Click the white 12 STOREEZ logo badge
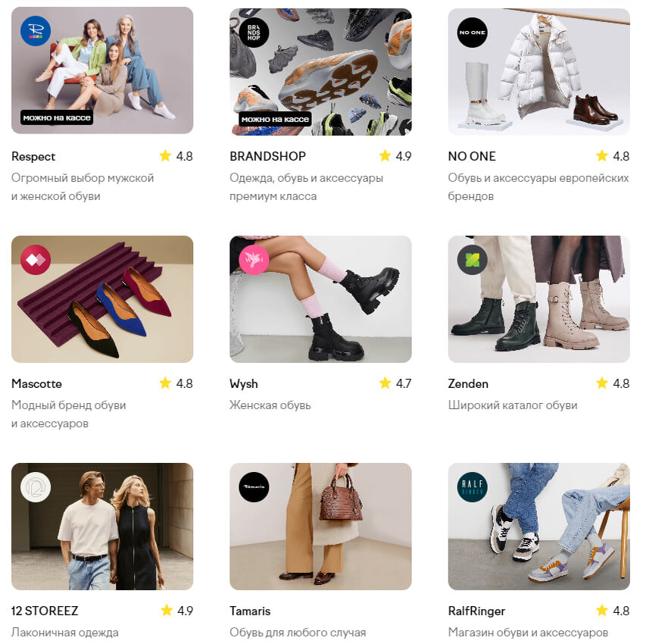Viewport: 646px width, 644px height. click(x=36, y=487)
